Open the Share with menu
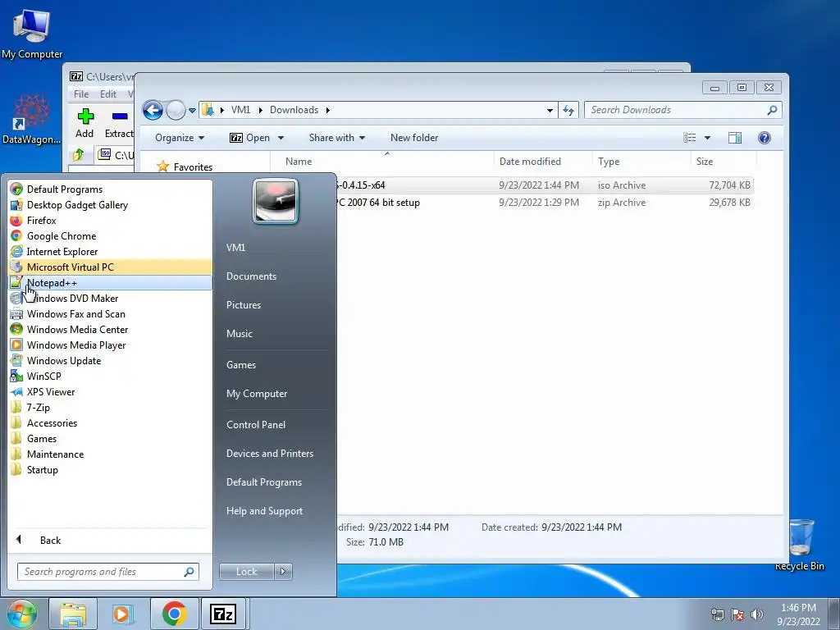This screenshot has width=840, height=630. tap(337, 138)
